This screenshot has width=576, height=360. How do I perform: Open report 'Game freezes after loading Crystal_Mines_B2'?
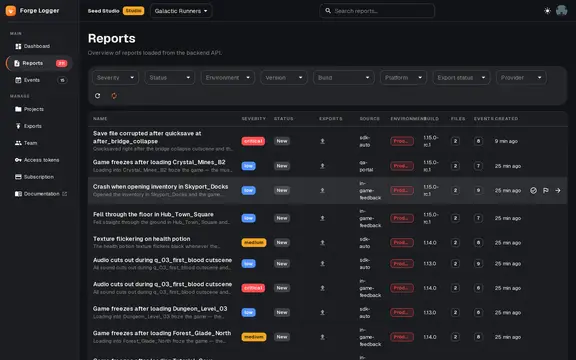coord(159,162)
